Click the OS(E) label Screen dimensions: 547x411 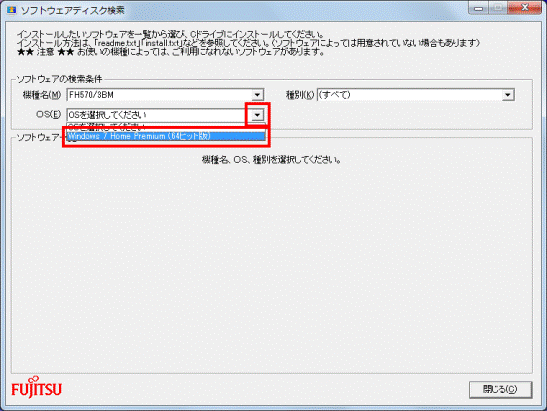[48, 114]
